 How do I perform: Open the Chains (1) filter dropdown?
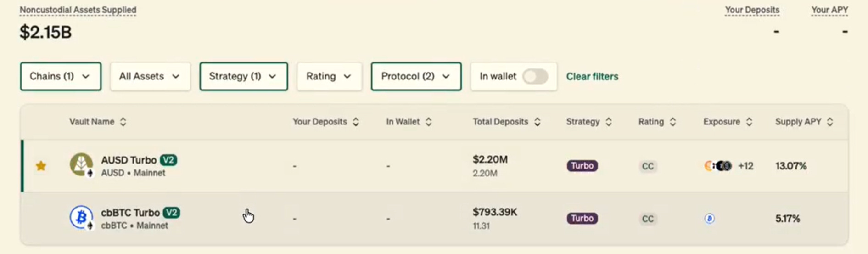click(60, 76)
